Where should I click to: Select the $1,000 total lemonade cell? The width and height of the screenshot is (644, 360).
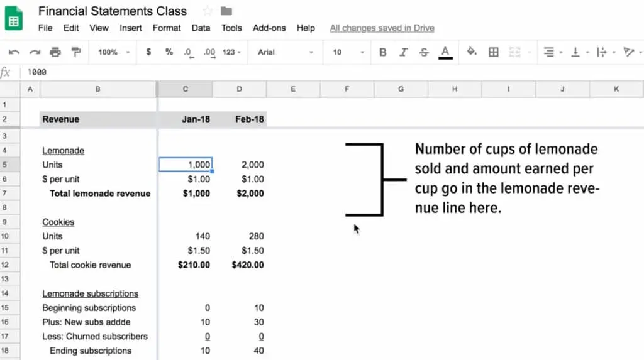[x=186, y=194]
